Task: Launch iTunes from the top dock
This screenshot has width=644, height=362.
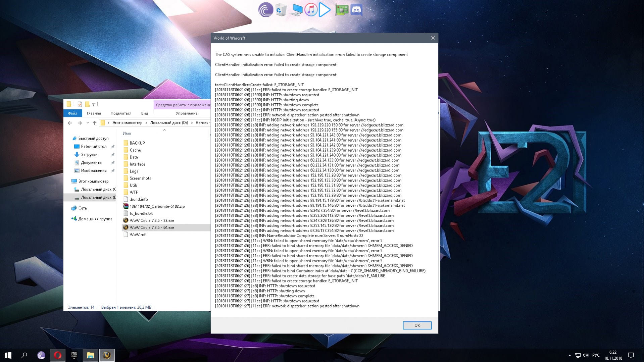Action: pyautogui.click(x=311, y=10)
